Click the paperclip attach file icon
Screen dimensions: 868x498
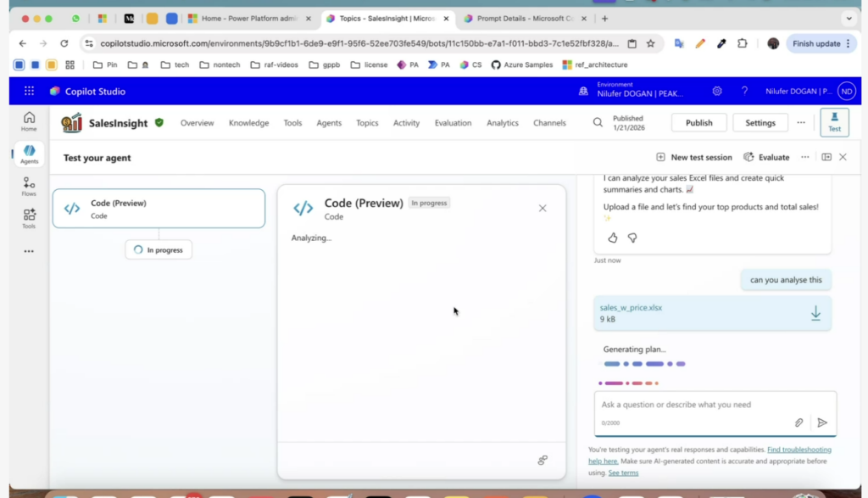coord(798,422)
